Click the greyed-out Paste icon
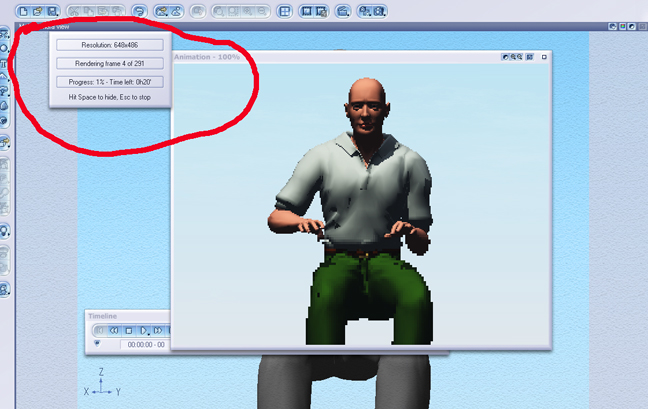The image size is (648, 409). pos(103,11)
